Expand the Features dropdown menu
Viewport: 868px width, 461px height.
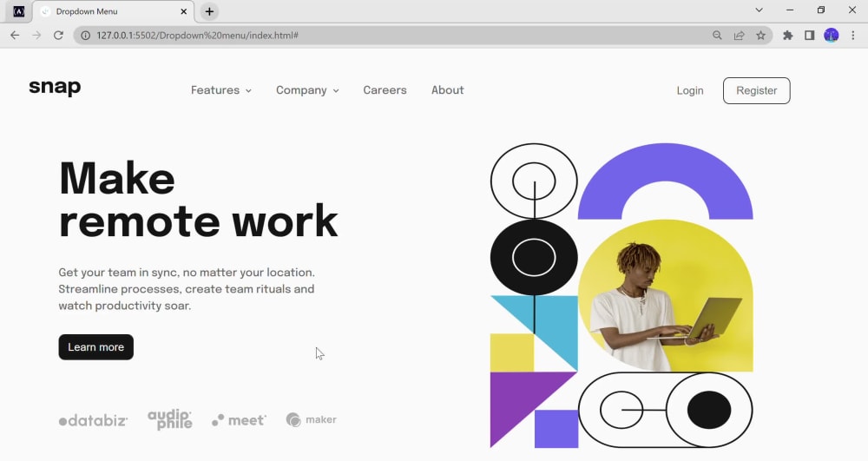coord(220,90)
